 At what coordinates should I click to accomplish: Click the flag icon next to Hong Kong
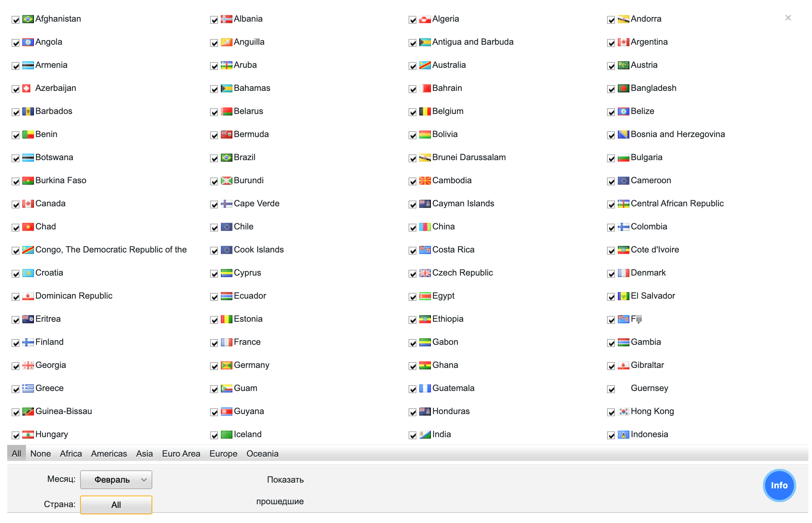623,412
